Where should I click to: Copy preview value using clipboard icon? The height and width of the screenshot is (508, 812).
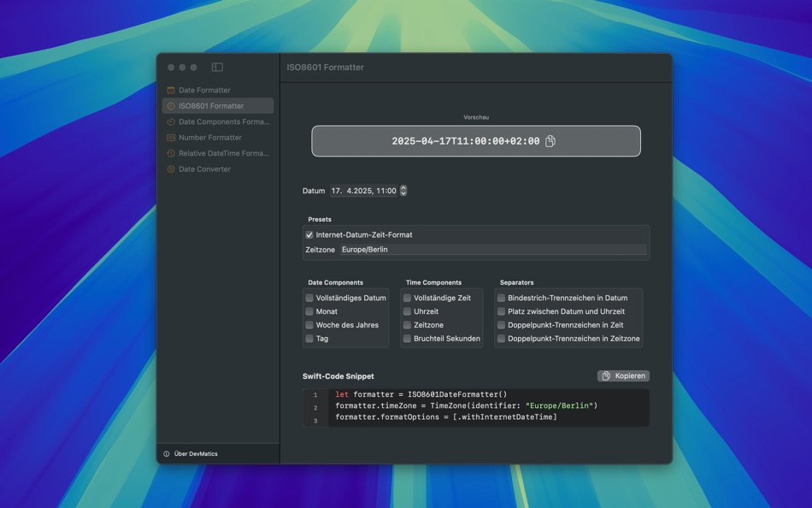[x=550, y=141]
